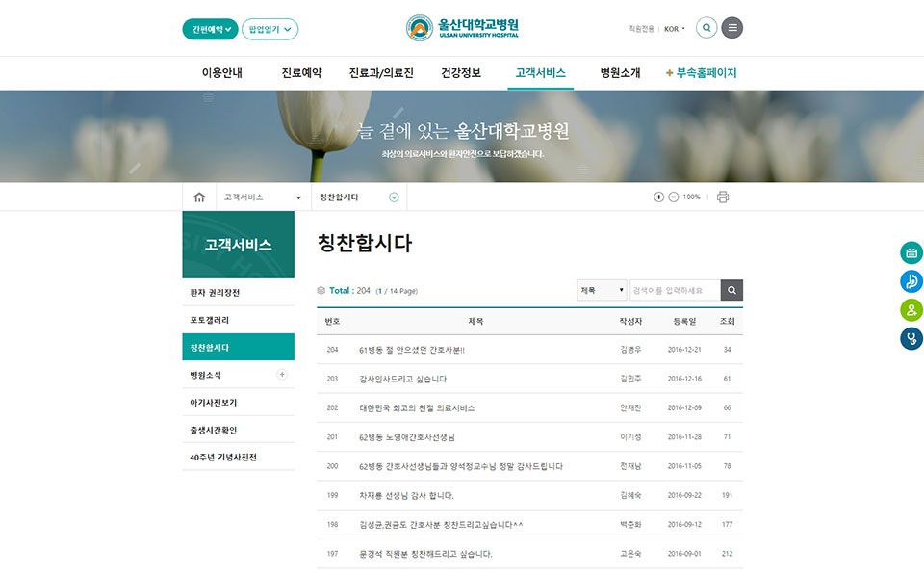Open the 간편예약 dropdown button
The image size is (924, 578).
pyautogui.click(x=210, y=29)
